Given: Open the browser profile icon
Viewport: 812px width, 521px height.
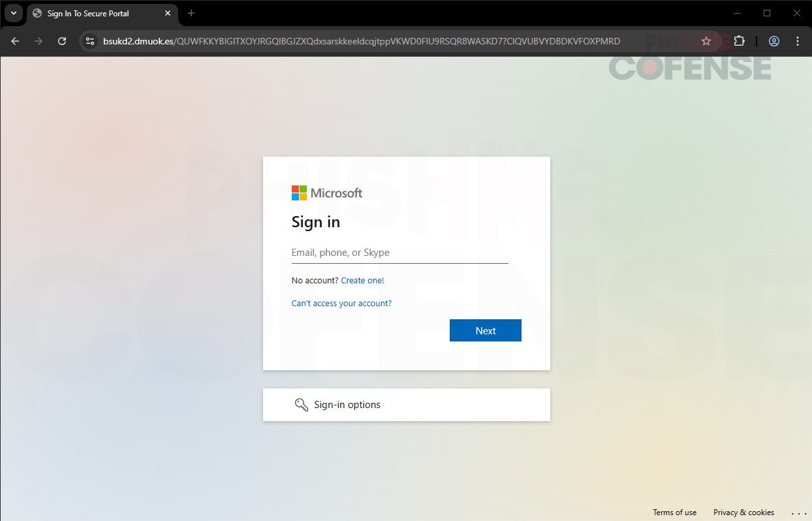Looking at the screenshot, I should [774, 41].
